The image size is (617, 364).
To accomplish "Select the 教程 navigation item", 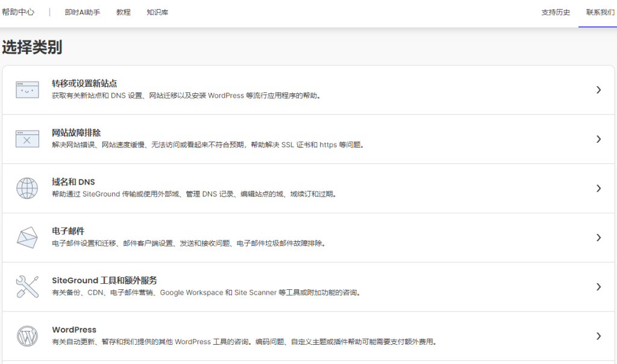I will [x=124, y=11].
